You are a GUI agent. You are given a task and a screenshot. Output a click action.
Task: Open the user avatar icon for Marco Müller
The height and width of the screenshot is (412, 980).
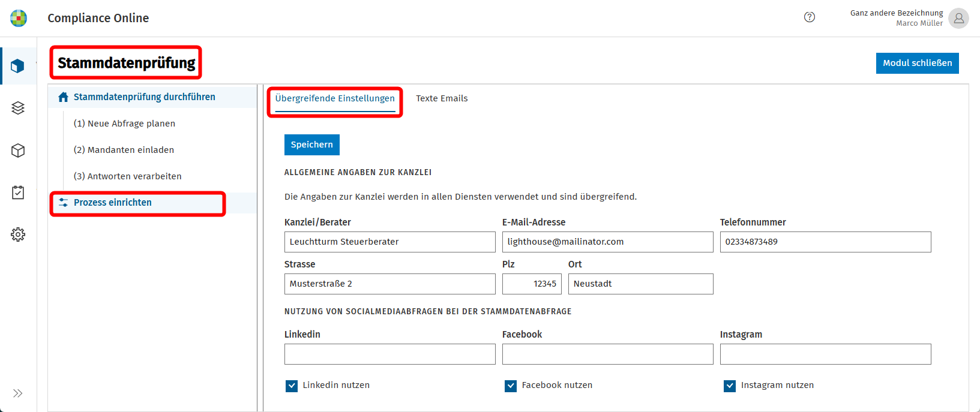(x=958, y=18)
